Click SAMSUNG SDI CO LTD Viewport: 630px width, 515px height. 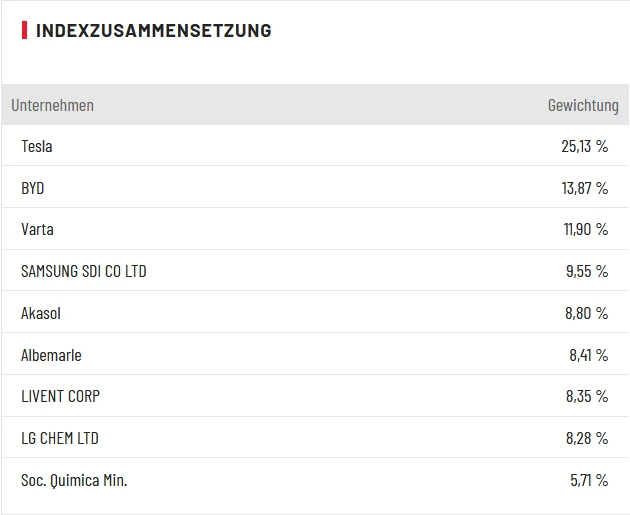click(x=84, y=271)
